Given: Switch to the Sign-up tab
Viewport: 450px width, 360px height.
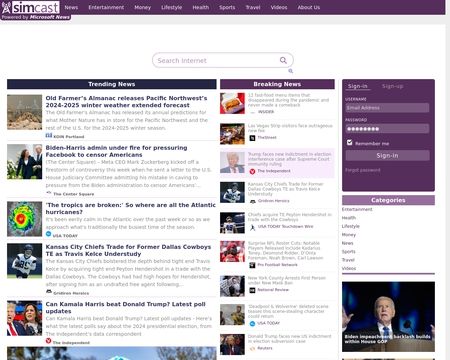Looking at the screenshot, I should (x=393, y=86).
